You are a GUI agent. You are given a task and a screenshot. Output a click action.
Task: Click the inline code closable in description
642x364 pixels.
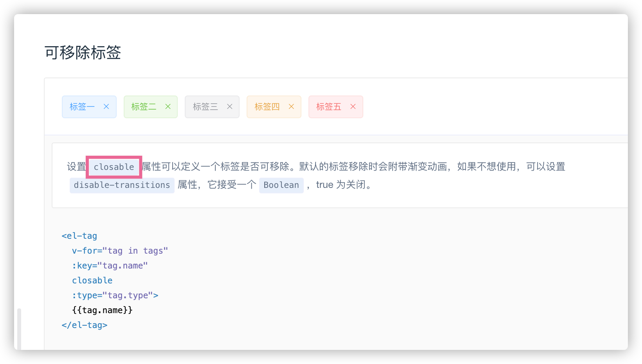pyautogui.click(x=114, y=167)
